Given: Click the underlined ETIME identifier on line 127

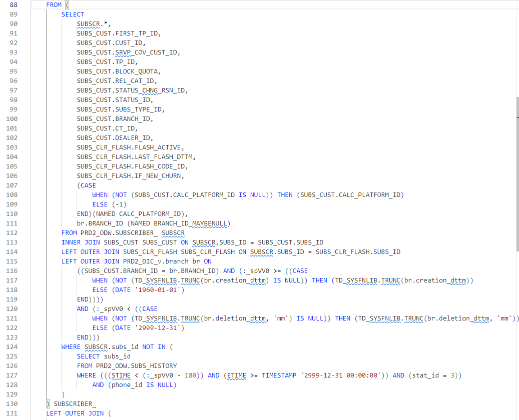Looking at the screenshot, I should pyautogui.click(x=235, y=375).
